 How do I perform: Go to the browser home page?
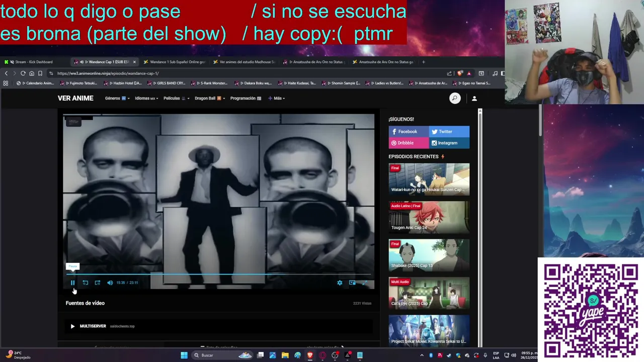point(32,73)
